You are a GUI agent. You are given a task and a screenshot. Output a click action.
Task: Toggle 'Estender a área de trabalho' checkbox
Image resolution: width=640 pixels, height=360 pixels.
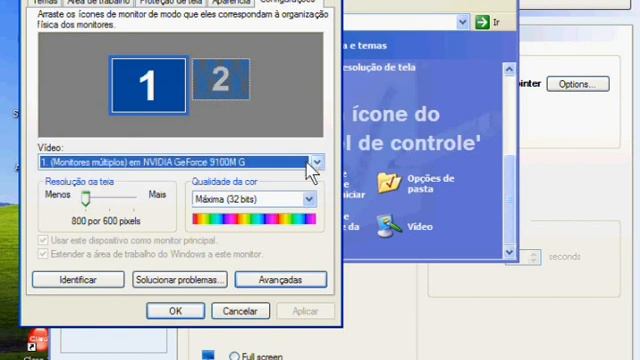tap(43, 254)
